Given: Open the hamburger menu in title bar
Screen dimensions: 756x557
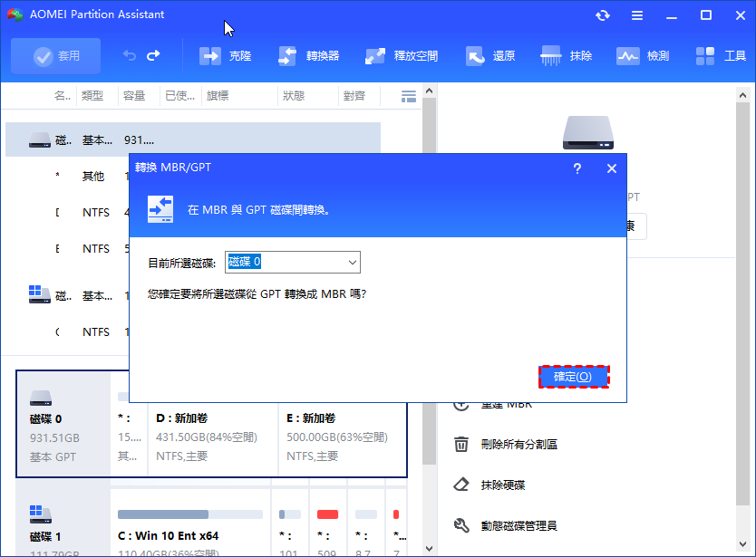Looking at the screenshot, I should tap(637, 15).
